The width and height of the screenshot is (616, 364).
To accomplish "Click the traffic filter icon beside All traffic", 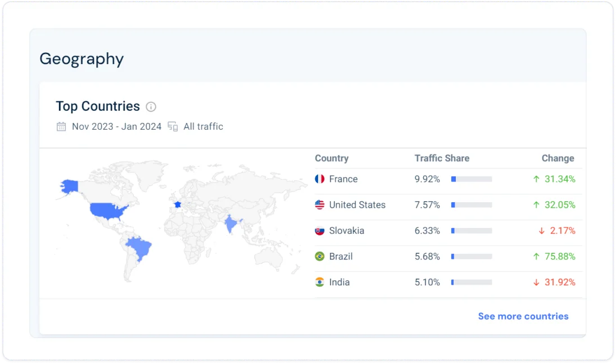I will [173, 126].
